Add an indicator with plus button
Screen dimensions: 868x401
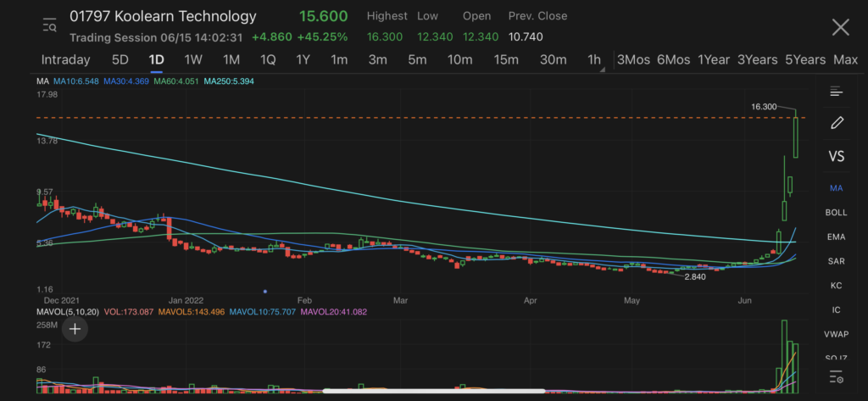75,329
